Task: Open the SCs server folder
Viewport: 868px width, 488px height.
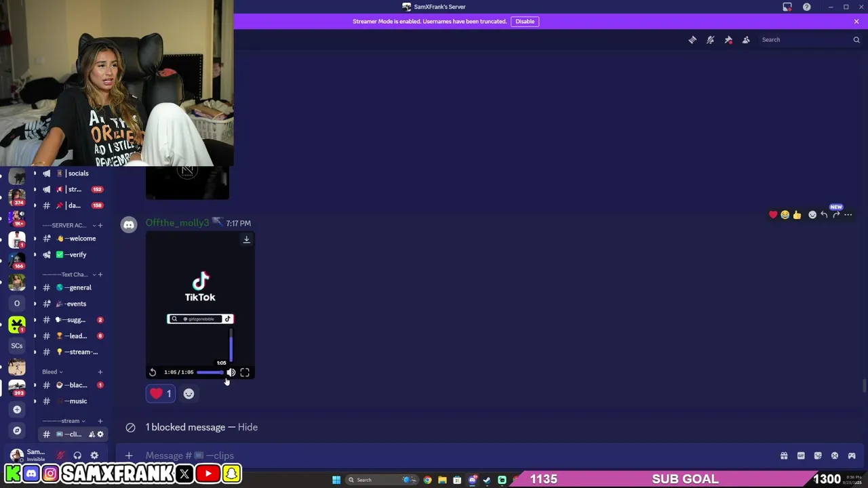Action: pos(17,346)
